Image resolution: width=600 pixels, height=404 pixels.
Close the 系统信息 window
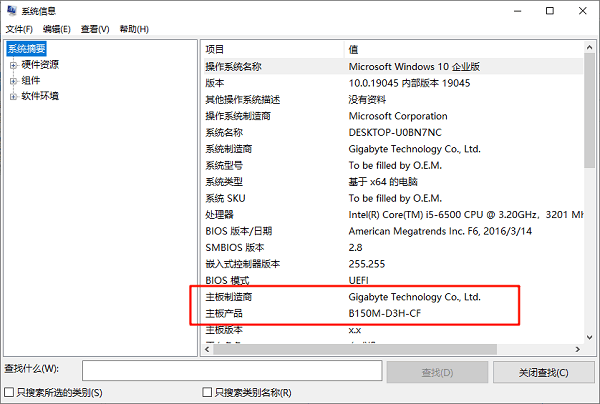(582, 11)
